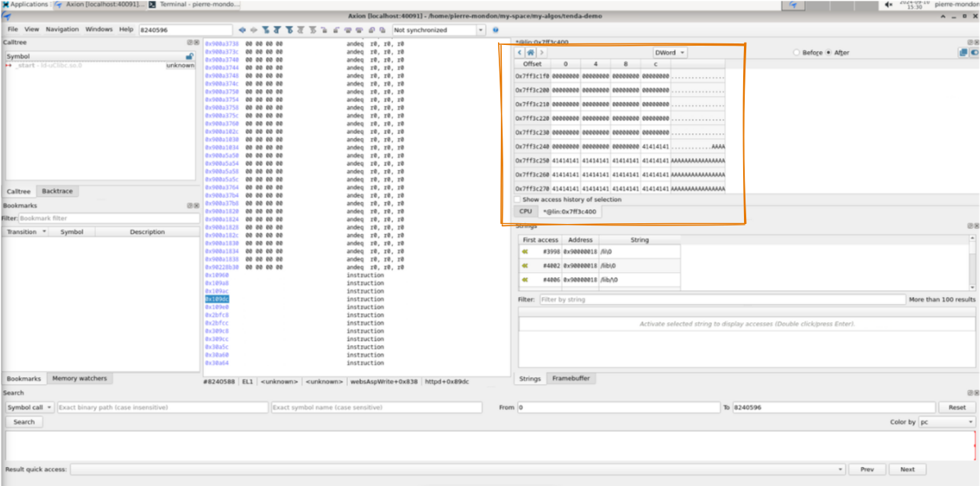Open the Help menu
Image resolution: width=980 pixels, height=486 pixels.
(126, 29)
